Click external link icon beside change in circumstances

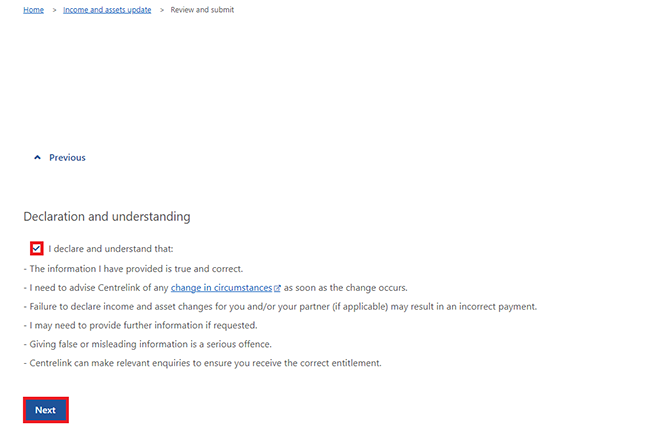(278, 288)
